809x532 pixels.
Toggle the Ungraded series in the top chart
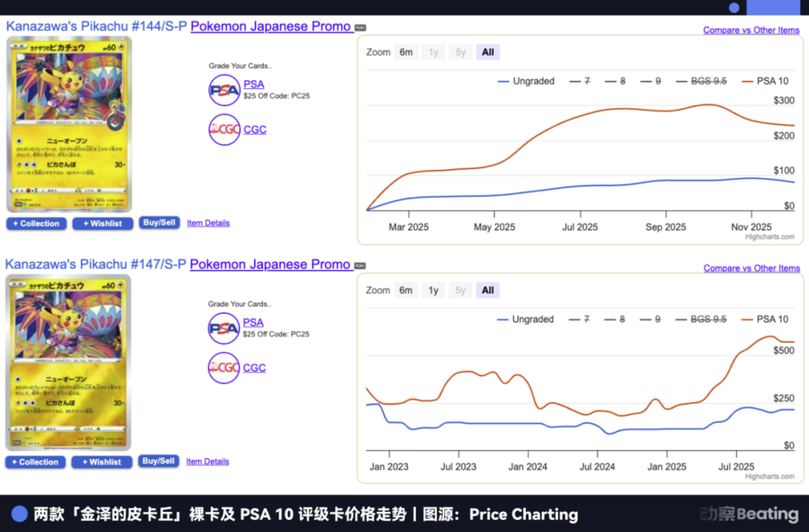[526, 81]
